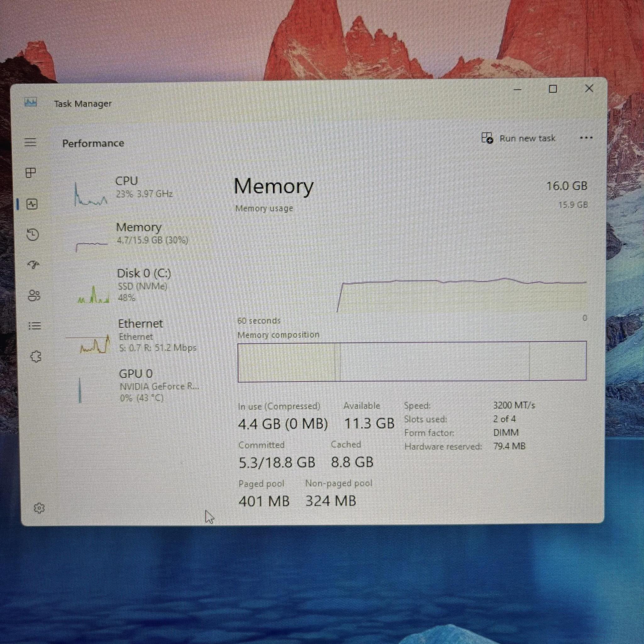Click the Slots used value 2 of 4
The width and height of the screenshot is (644, 644).
(504, 419)
